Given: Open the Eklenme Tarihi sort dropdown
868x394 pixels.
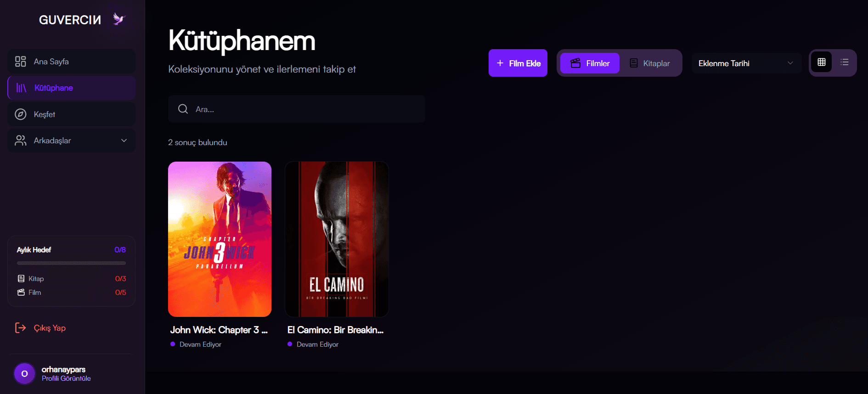Looking at the screenshot, I should (x=746, y=63).
